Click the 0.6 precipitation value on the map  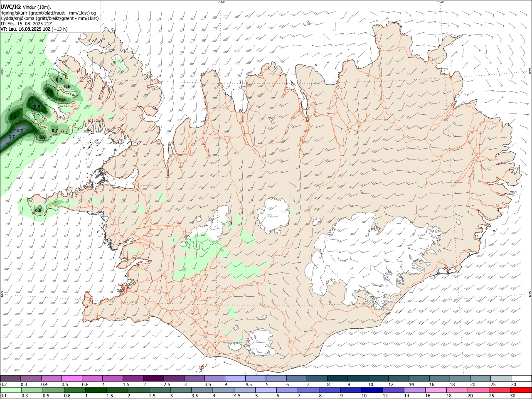point(67,86)
